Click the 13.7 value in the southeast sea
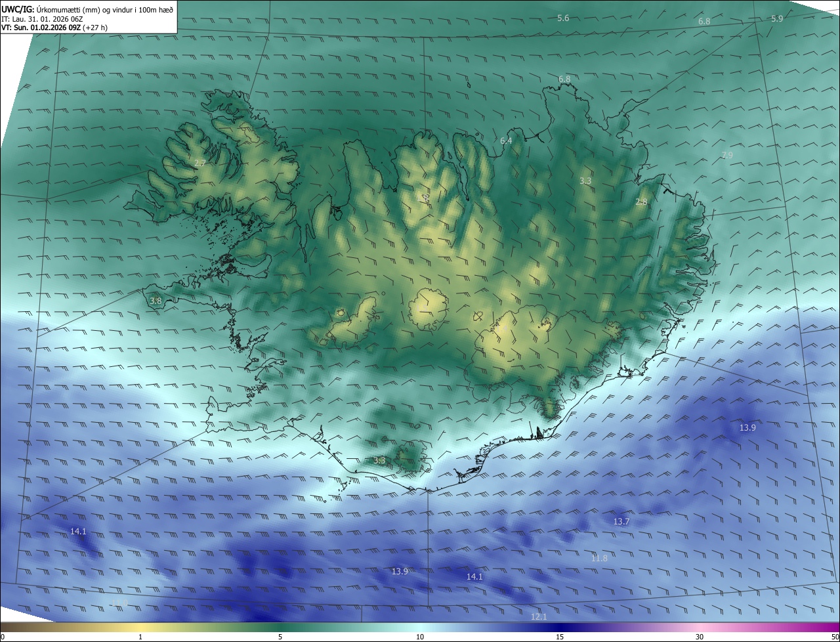840x642 pixels. click(621, 521)
